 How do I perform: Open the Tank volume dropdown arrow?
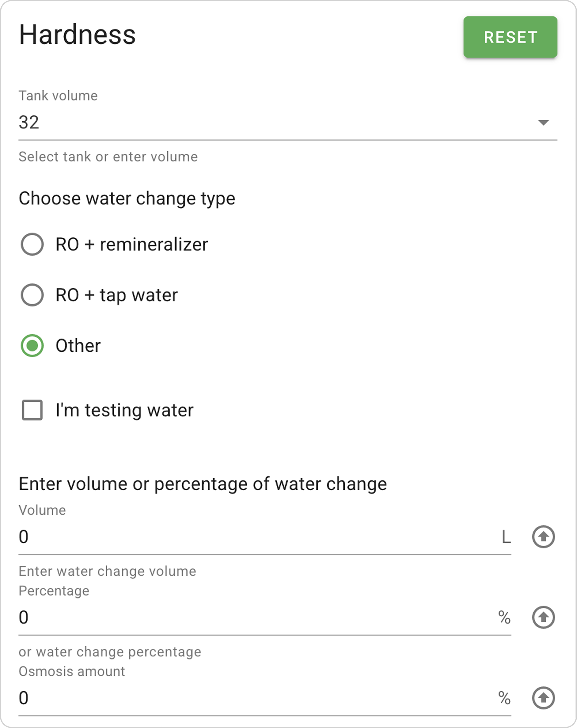coord(543,122)
